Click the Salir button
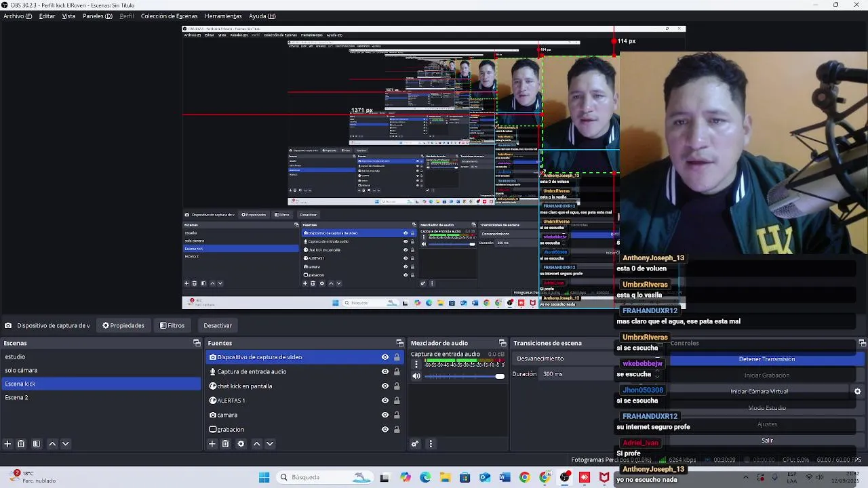The width and height of the screenshot is (868, 488). pyautogui.click(x=767, y=441)
